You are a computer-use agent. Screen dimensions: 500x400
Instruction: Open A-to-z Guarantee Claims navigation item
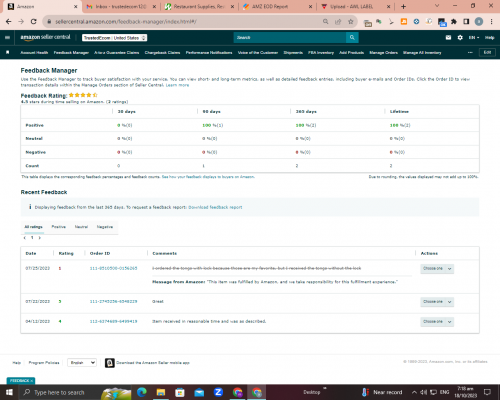(117, 53)
